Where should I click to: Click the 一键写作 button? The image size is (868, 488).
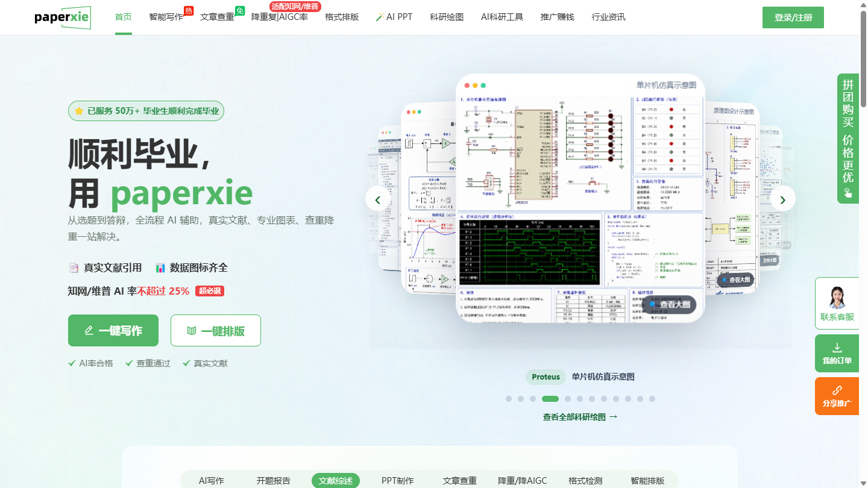(113, 330)
